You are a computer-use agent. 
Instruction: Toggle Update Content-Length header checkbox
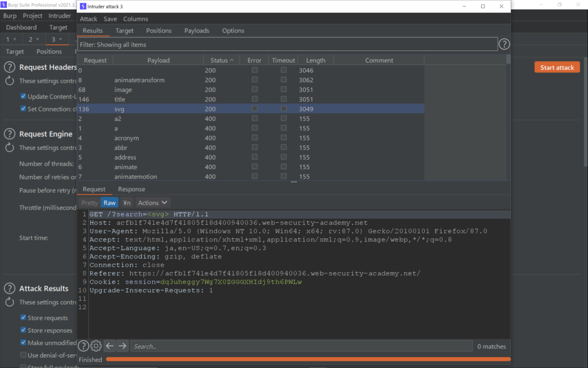pos(23,96)
